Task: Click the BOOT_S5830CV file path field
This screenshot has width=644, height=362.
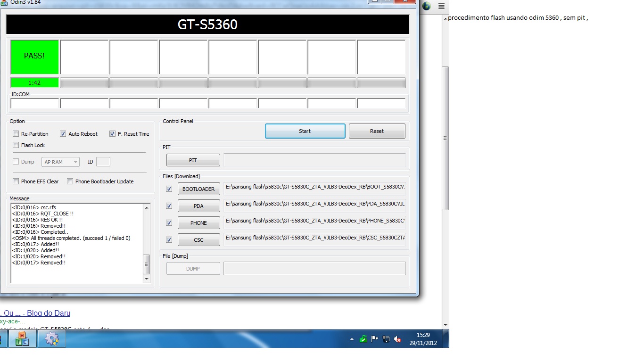Action: pyautogui.click(x=314, y=189)
